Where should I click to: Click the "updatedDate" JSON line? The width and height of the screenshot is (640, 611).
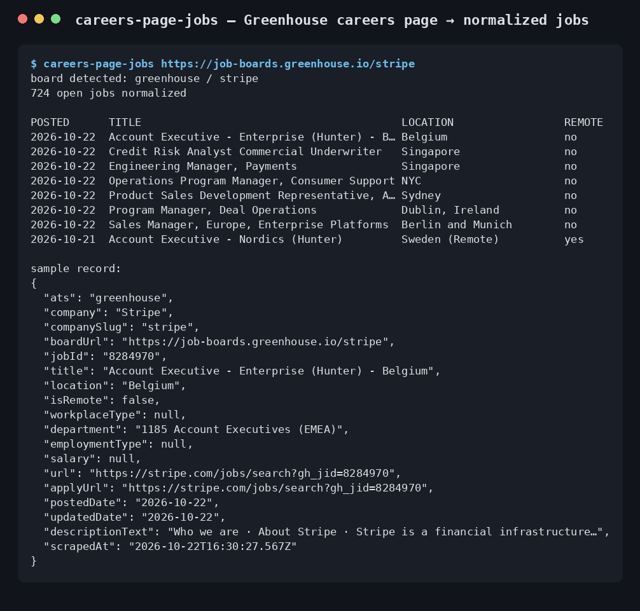pyautogui.click(x=134, y=518)
